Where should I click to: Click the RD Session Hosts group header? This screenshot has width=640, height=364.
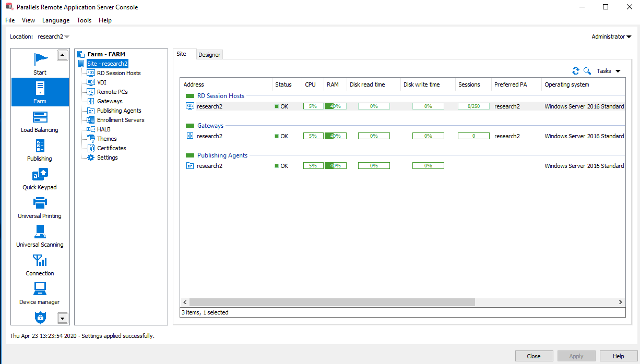(x=221, y=96)
